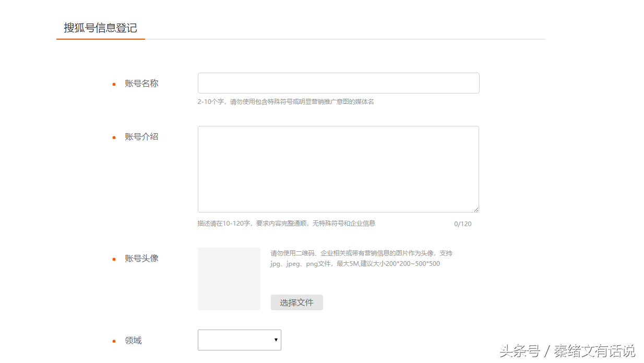Click the 领域 field label
Viewport: 644px width, 363px height.
pyautogui.click(x=133, y=341)
